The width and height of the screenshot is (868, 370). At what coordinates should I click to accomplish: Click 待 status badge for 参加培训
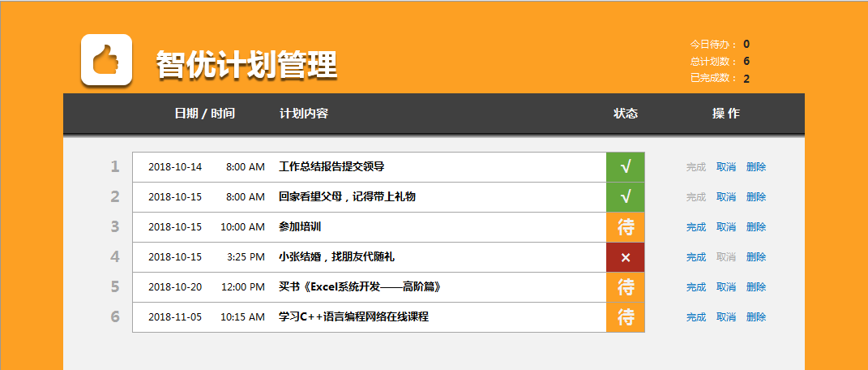click(x=626, y=227)
